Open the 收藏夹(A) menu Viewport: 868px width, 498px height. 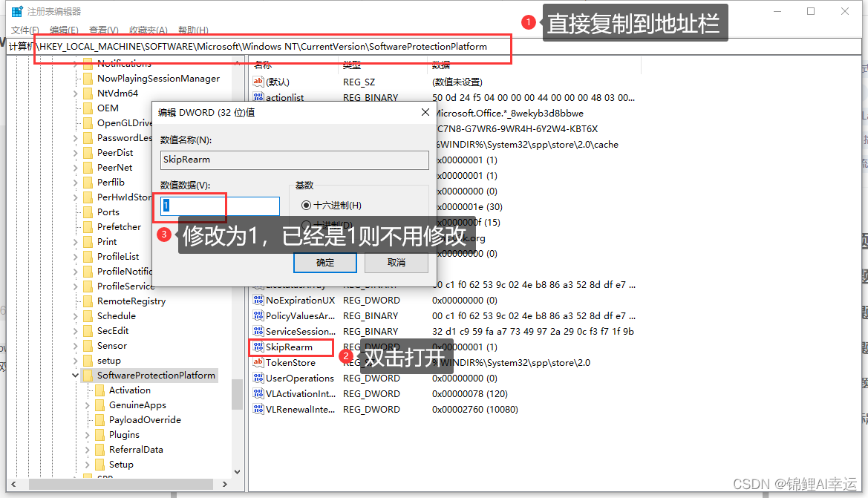[149, 30]
